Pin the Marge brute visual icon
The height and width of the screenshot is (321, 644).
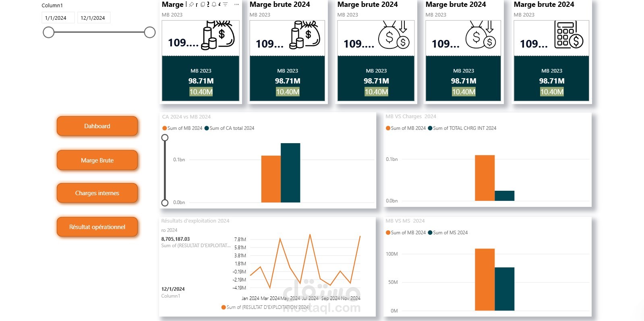click(x=192, y=4)
